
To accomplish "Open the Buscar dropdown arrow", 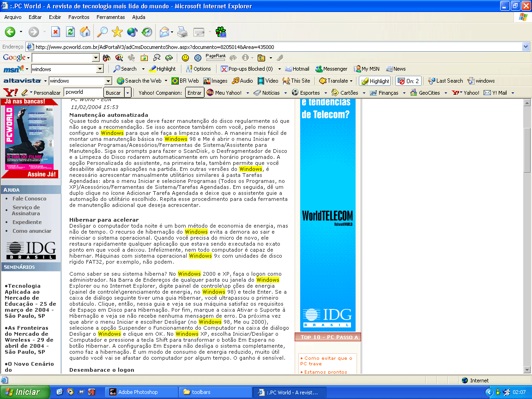I will pyautogui.click(x=127, y=93).
